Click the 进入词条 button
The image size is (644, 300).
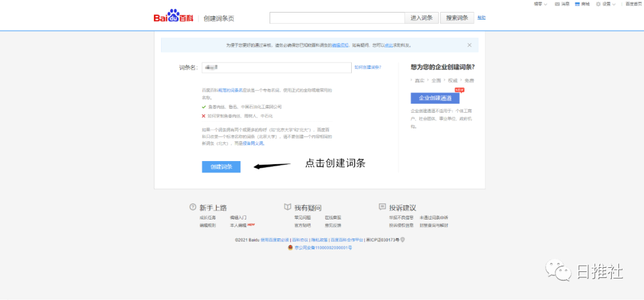[x=422, y=18]
